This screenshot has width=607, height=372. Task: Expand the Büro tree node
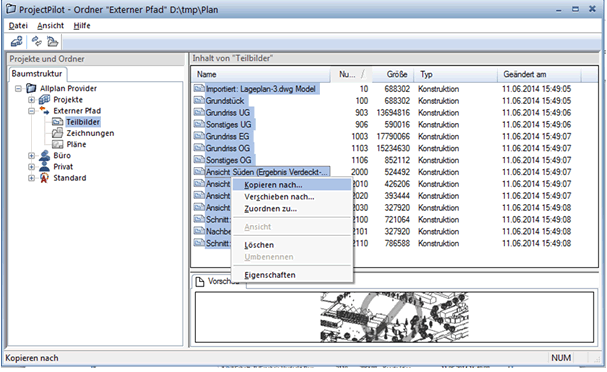click(31, 156)
